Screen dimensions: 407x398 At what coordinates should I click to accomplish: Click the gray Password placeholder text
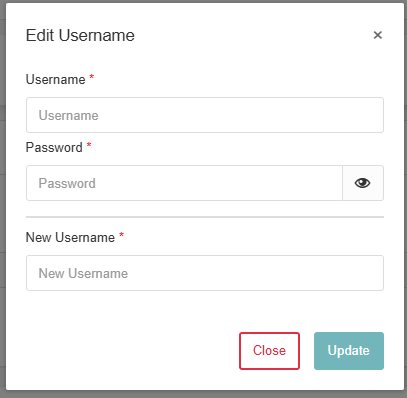(67, 183)
